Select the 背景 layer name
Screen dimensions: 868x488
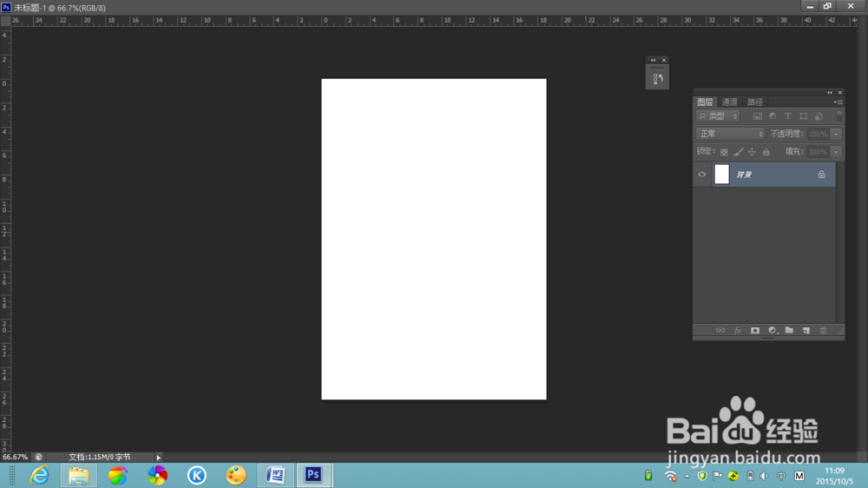pos(744,175)
